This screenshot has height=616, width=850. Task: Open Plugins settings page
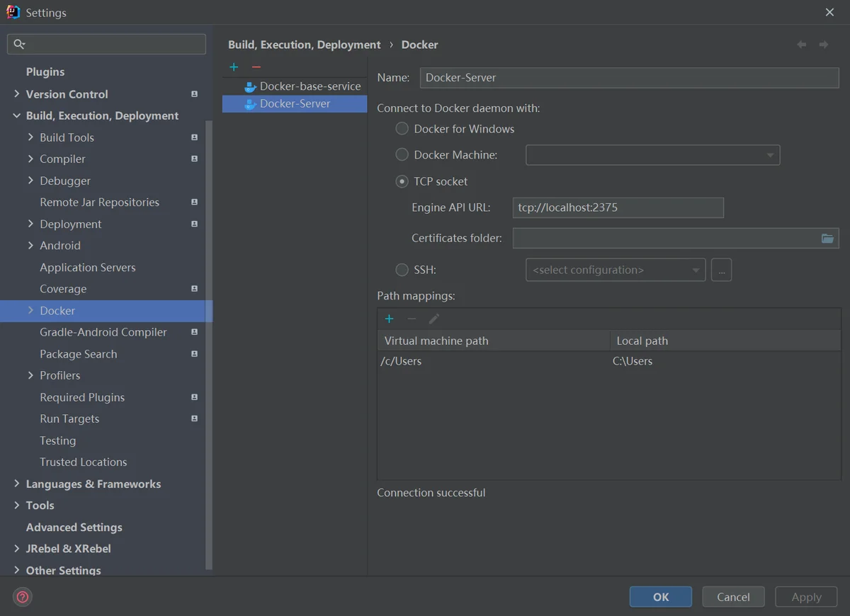[x=45, y=72]
